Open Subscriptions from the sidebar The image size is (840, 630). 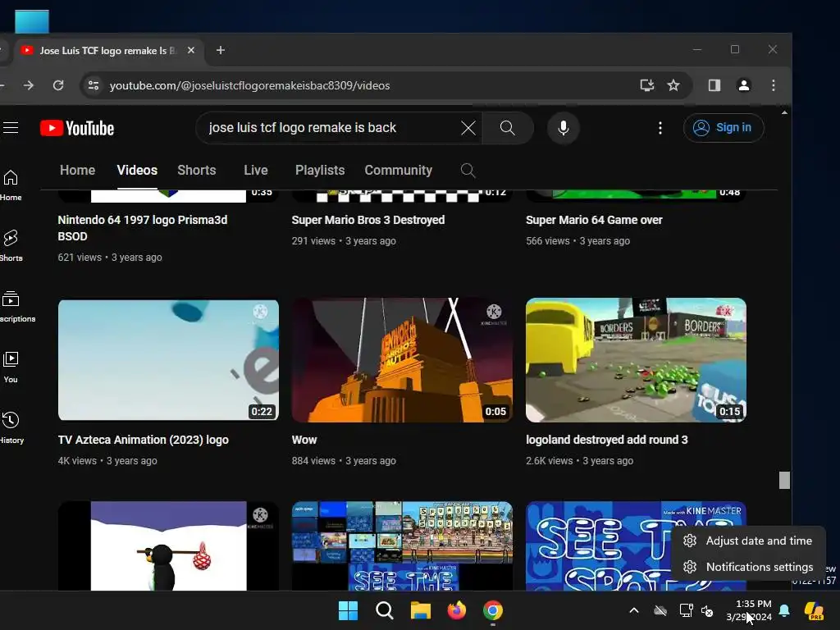(x=16, y=307)
